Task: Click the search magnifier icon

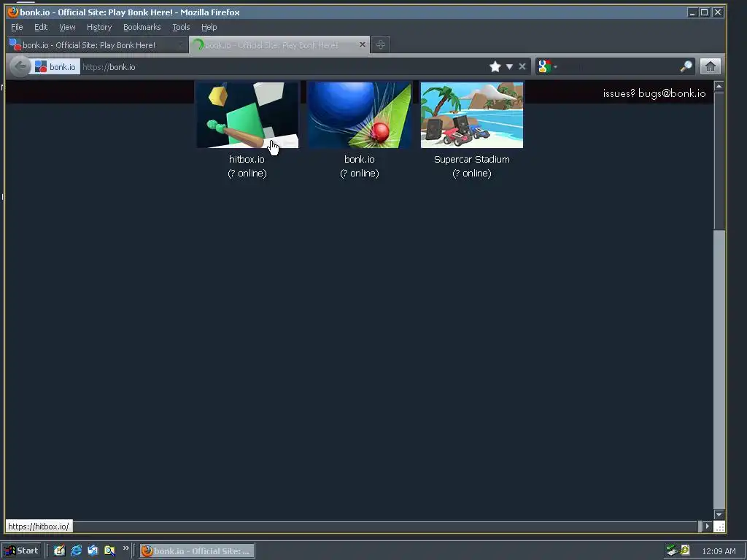Action: tap(686, 66)
